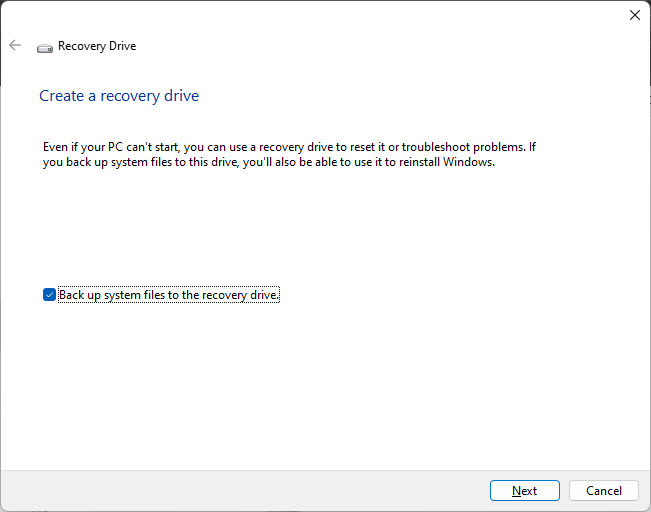Click the paragraph starting 'Even if your PC'
651x512 pixels.
(289, 154)
